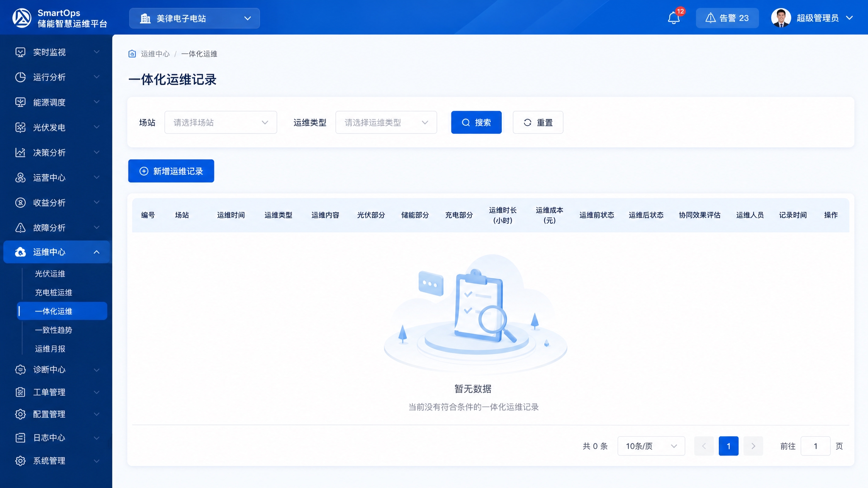Image resolution: width=868 pixels, height=488 pixels.
Task: Expand the 运行分析 menu chevron
Action: [97, 77]
